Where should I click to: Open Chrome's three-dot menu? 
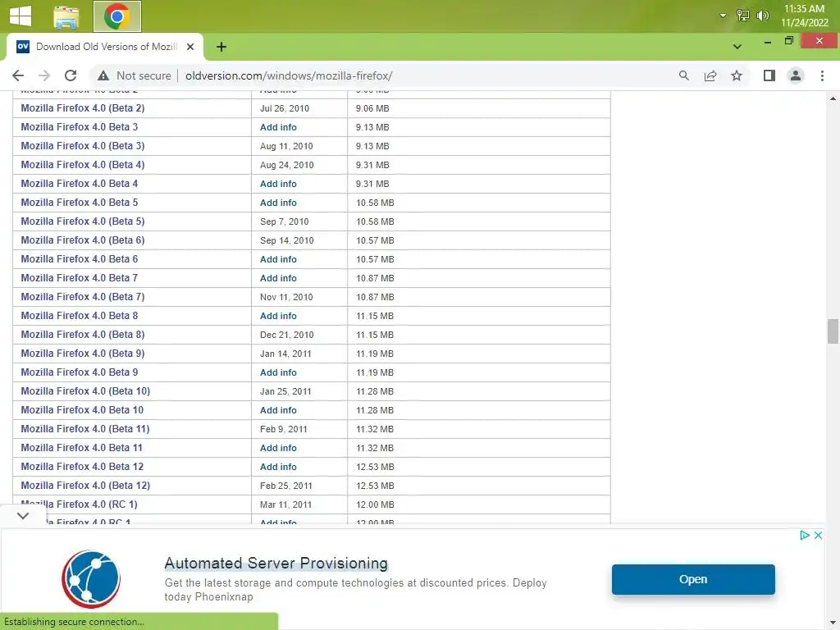822,75
